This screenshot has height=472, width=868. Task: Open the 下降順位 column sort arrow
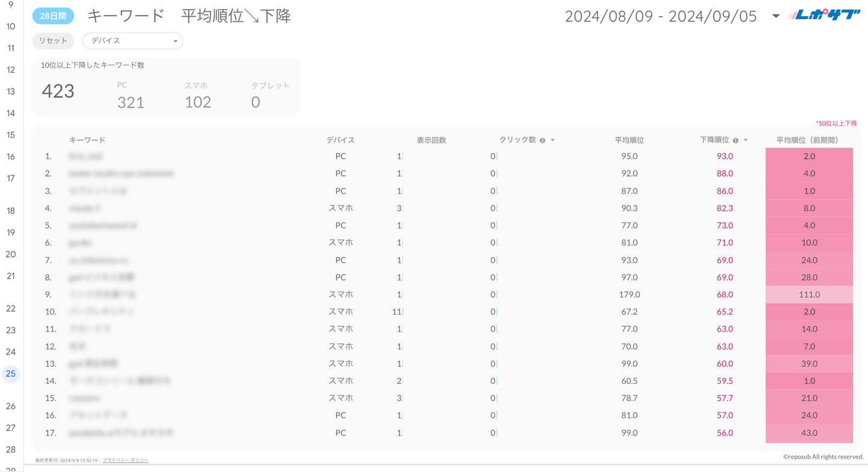[x=745, y=141]
